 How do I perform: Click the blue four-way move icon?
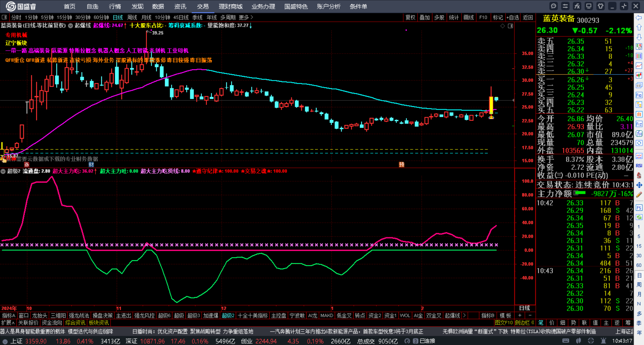639,185
